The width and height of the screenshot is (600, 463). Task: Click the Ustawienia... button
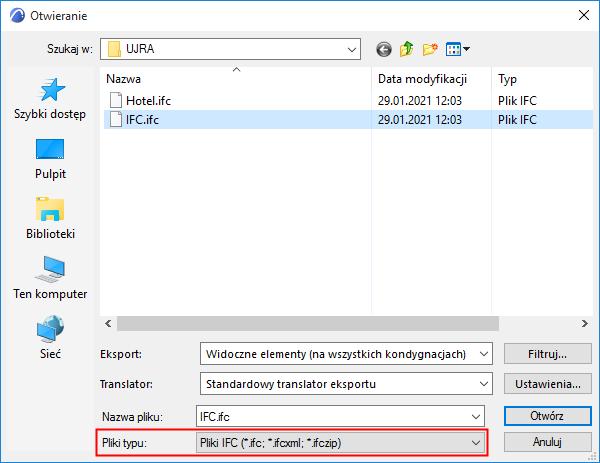(548, 384)
